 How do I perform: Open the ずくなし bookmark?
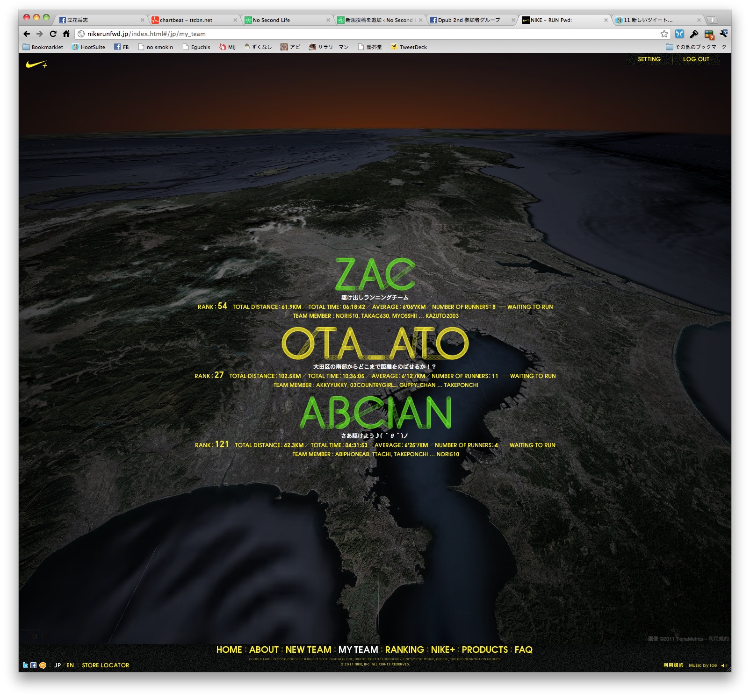coord(258,47)
